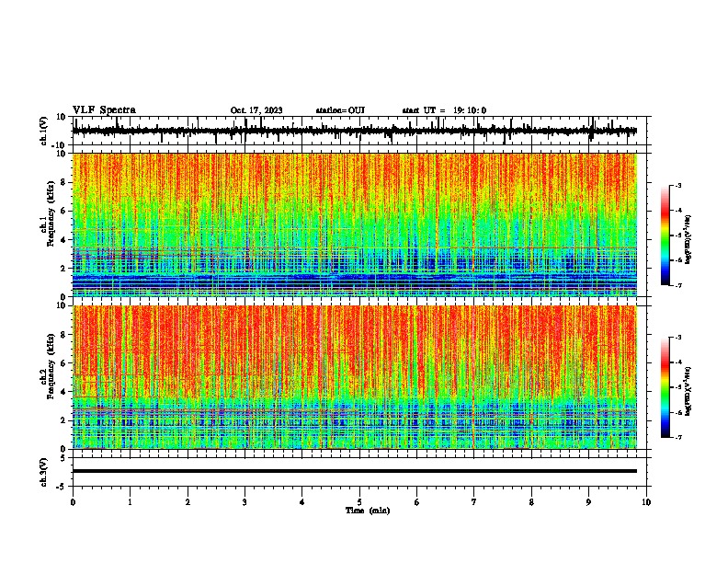
Task: Click the "-3" label on ch.2 colorbar
Action: pos(677,338)
